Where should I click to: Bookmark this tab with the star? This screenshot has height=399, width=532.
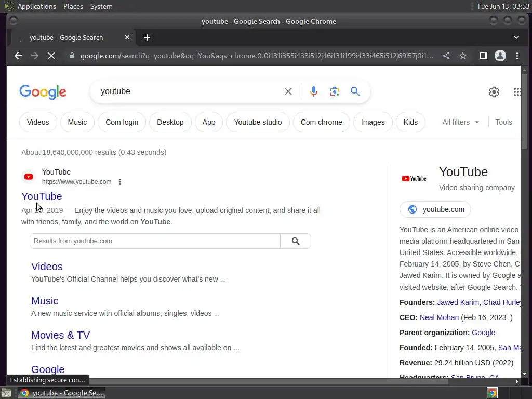tap(463, 56)
